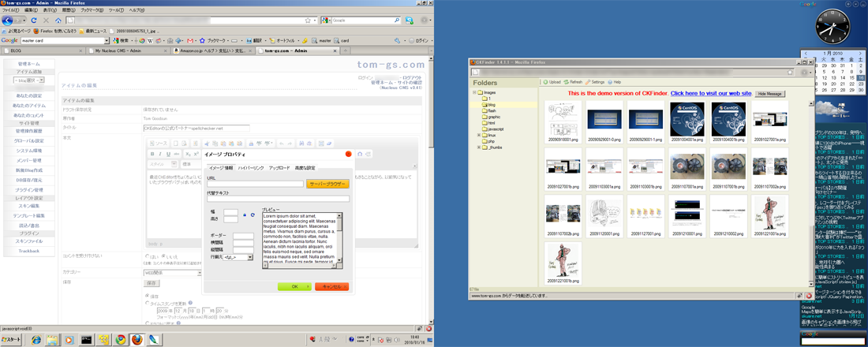
Task: Click Firefox back navigation arrow
Action: [x=7, y=21]
